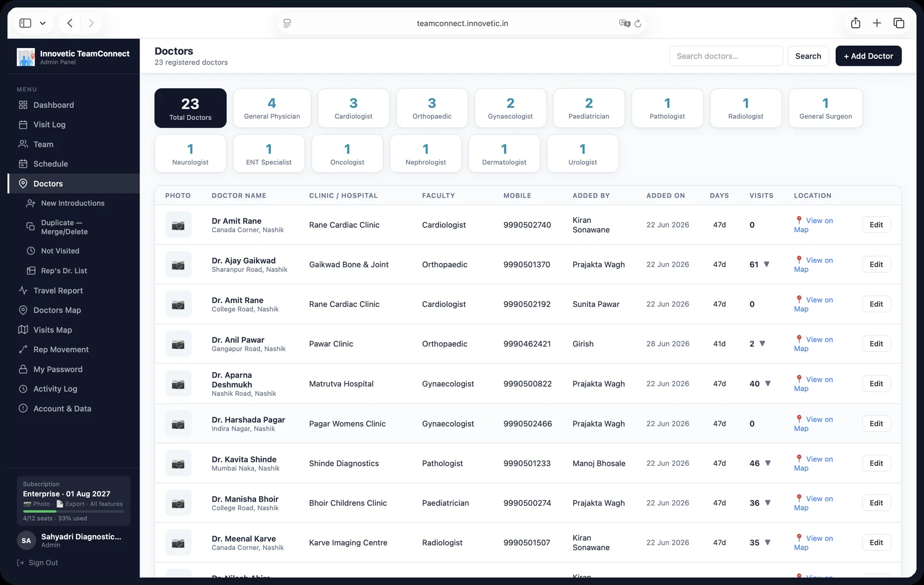Open a new browser tab with plus icon
Image resolution: width=924 pixels, height=585 pixels.
(877, 23)
